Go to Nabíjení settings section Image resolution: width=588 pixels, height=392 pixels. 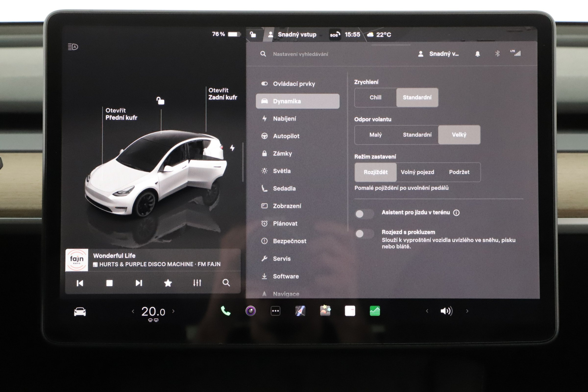[284, 119]
